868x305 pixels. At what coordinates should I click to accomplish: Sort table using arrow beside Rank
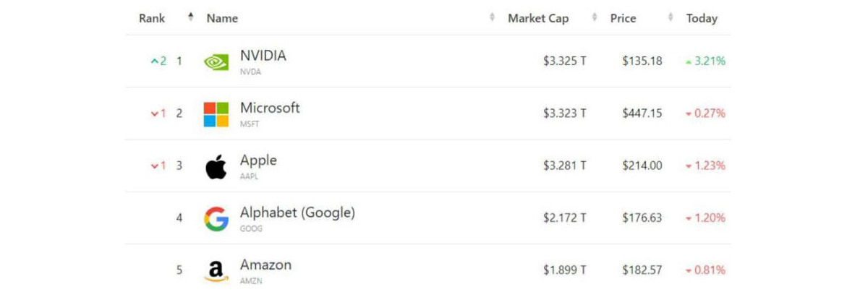pos(191,17)
